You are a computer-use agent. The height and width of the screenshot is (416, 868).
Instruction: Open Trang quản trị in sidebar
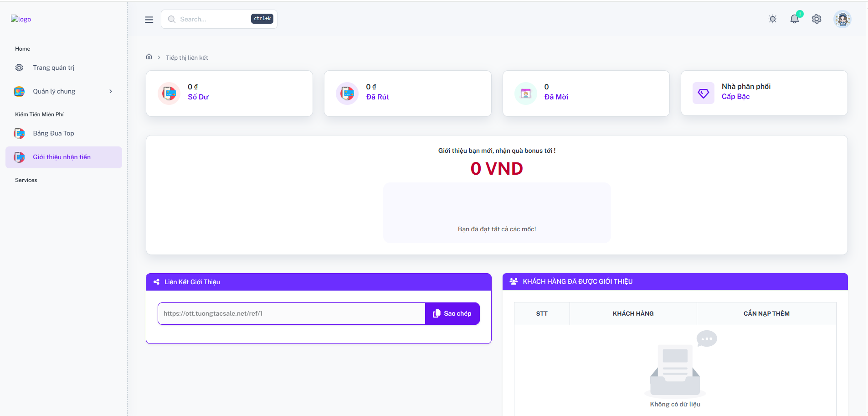click(53, 68)
